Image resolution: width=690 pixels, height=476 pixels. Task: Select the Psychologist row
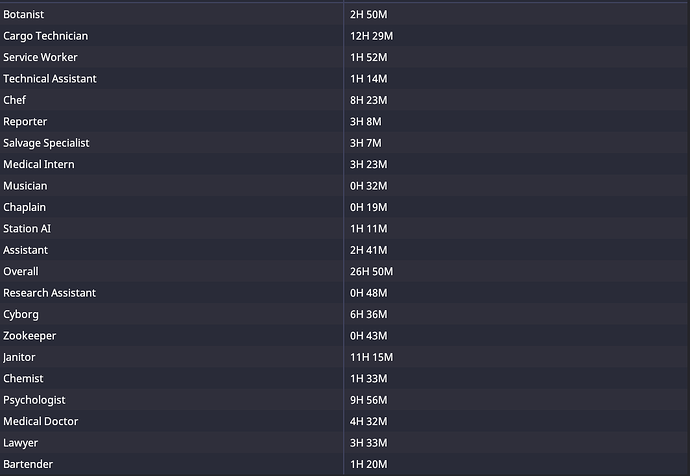pos(34,400)
